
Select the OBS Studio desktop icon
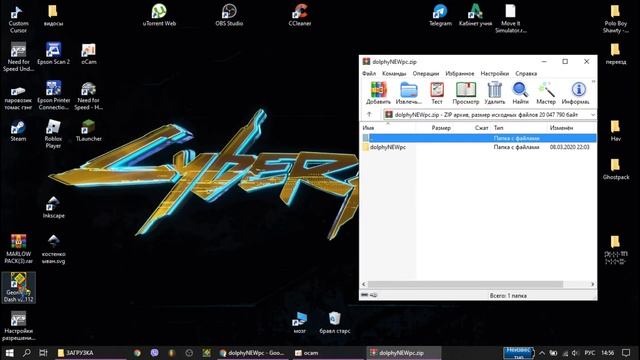tap(229, 15)
